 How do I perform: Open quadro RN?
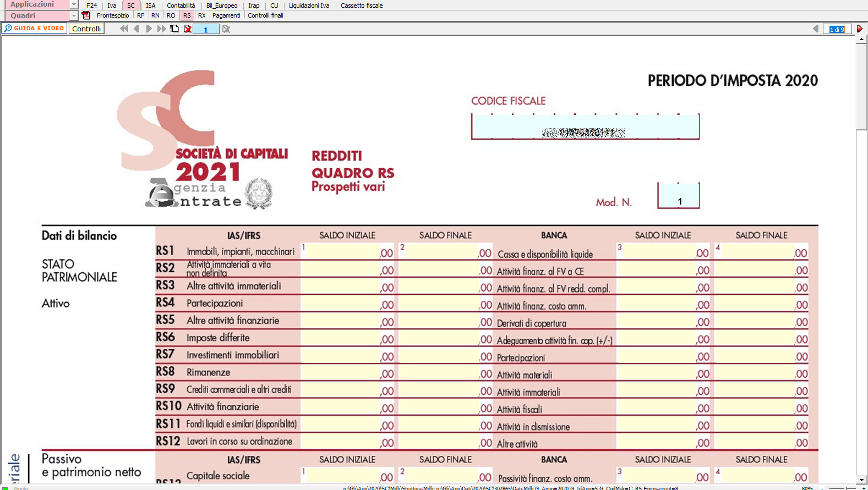[155, 15]
